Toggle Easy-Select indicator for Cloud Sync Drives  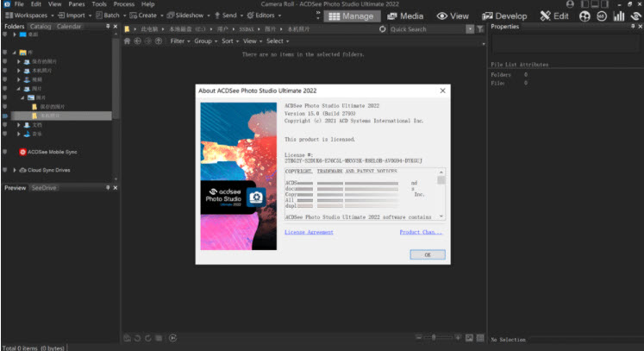tap(5, 170)
